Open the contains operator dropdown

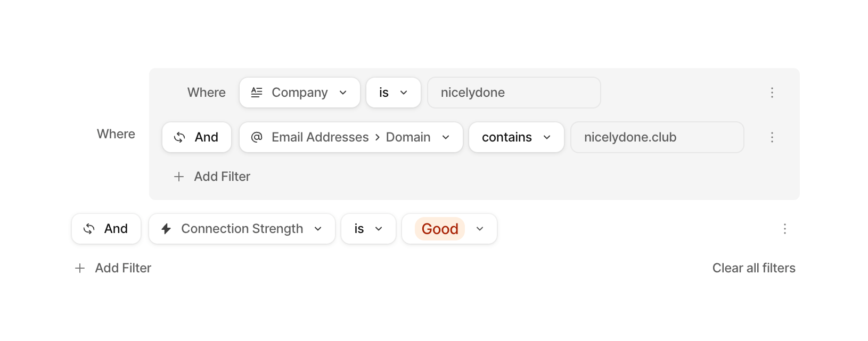tap(516, 137)
